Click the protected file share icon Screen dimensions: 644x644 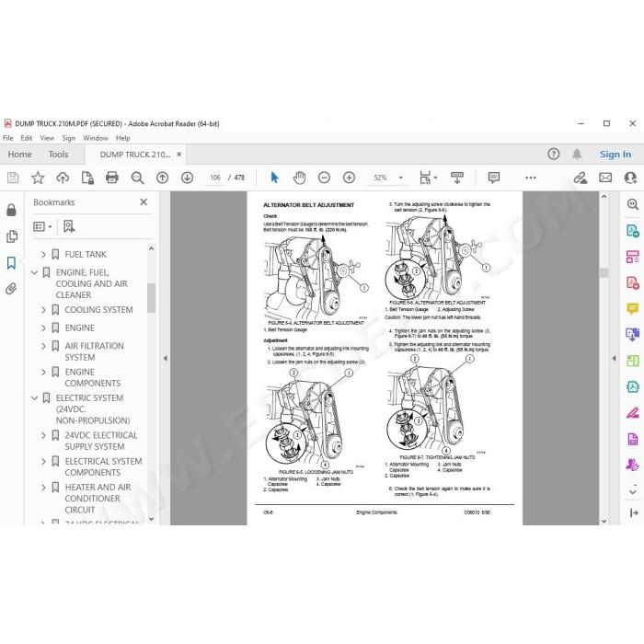pyautogui.click(x=87, y=178)
